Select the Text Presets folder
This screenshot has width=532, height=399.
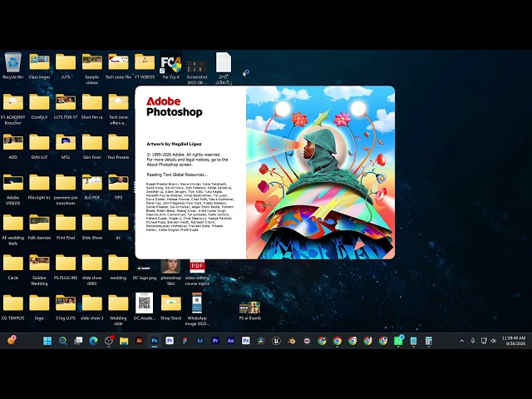[118, 147]
